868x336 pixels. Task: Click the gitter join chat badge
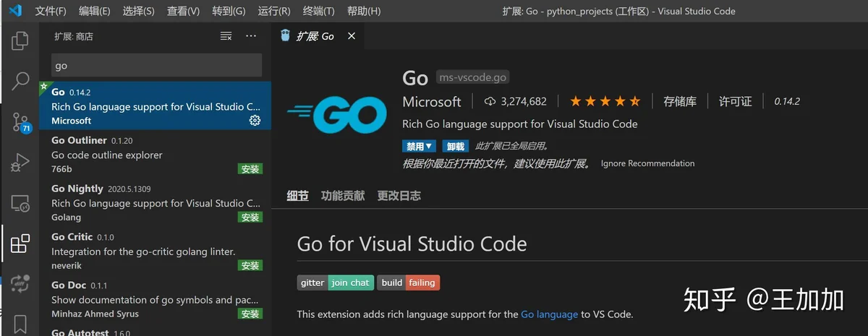[x=336, y=283]
